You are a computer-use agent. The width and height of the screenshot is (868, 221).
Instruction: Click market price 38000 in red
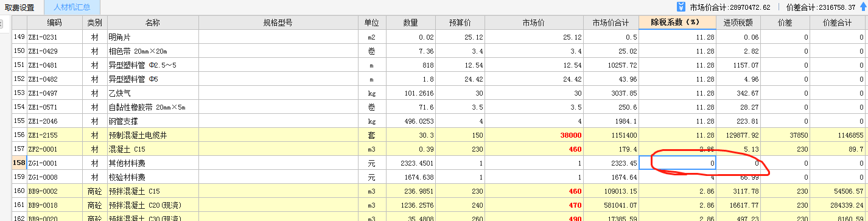click(533, 135)
